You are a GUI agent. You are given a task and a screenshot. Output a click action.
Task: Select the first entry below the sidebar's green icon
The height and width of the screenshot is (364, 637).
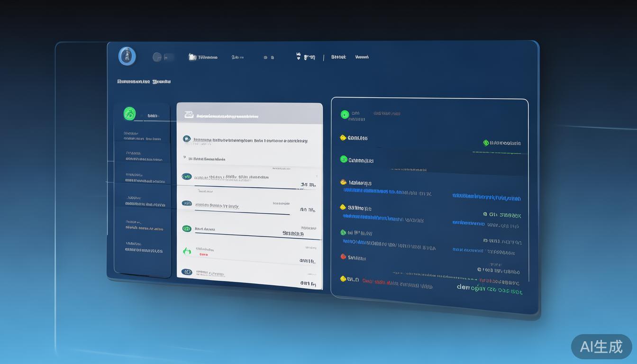click(x=142, y=136)
